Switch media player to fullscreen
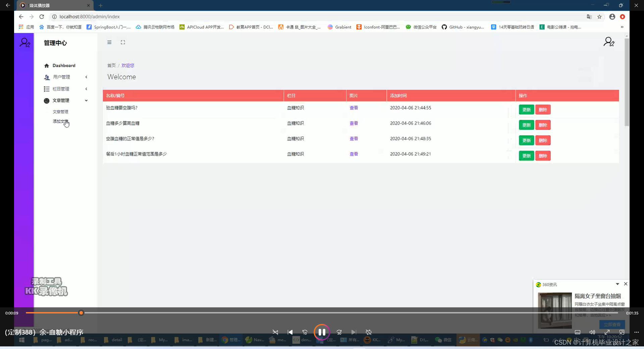Screen dimensions: 644x349 pyautogui.click(x=607, y=332)
